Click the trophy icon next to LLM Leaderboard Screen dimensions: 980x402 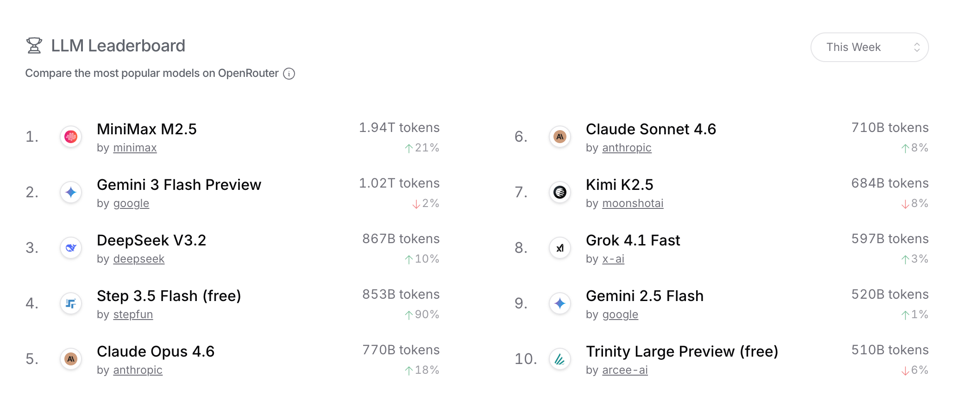tap(34, 46)
